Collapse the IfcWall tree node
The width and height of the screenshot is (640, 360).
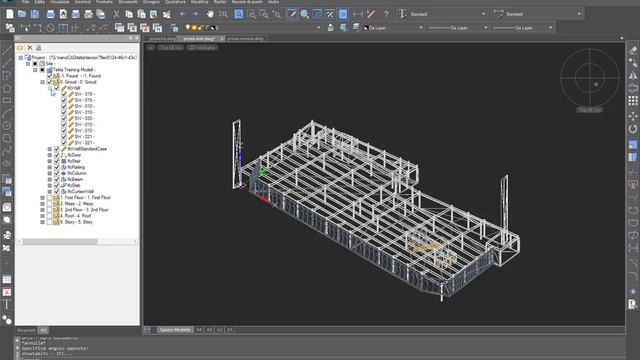(x=50, y=88)
